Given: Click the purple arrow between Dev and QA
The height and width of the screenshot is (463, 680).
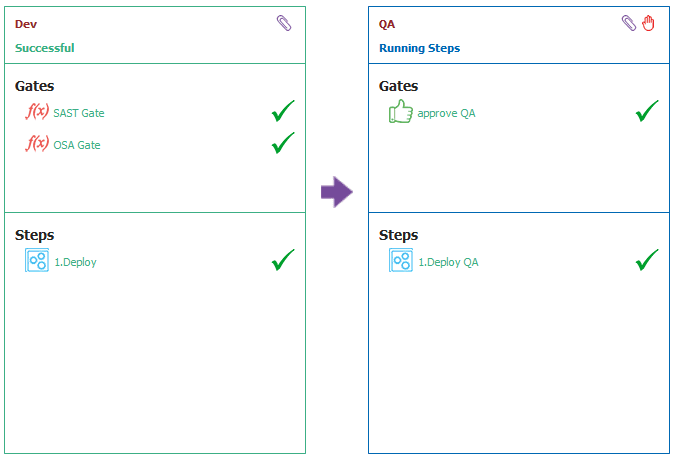Looking at the screenshot, I should pos(337,192).
